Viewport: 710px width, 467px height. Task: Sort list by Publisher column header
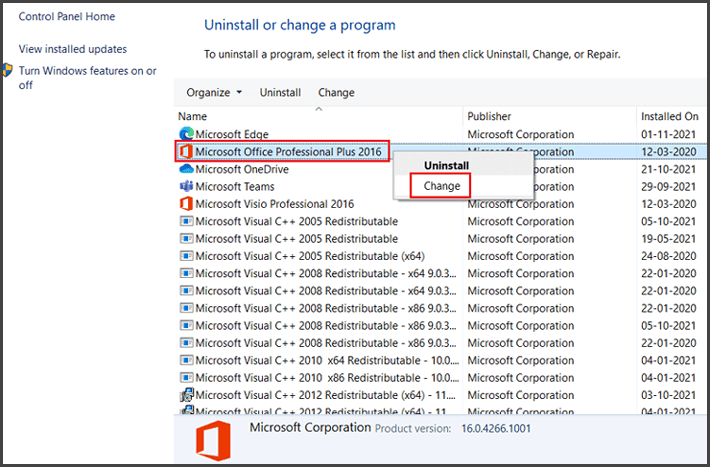click(x=489, y=116)
